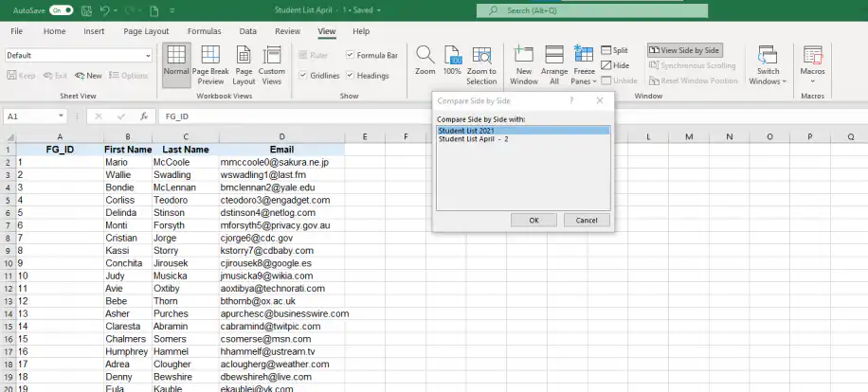Image resolution: width=868 pixels, height=392 pixels.
Task: Click the Select All corner triangle
Action: [9, 137]
